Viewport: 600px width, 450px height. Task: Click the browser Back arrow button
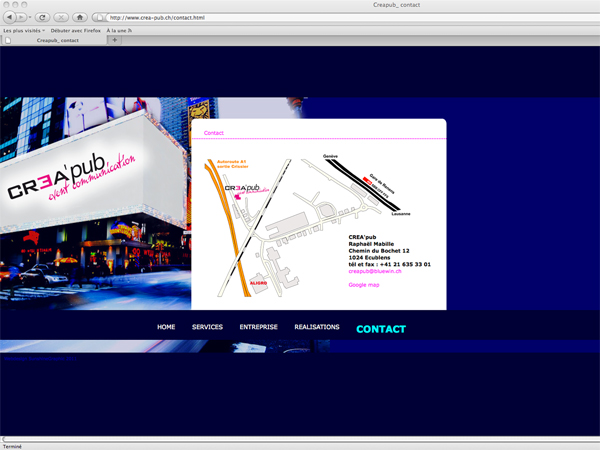(10, 17)
